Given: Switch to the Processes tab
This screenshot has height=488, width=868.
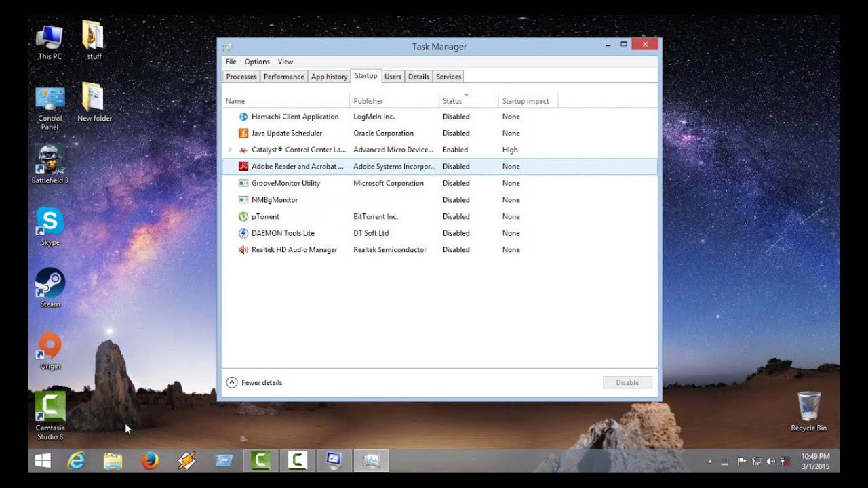Looking at the screenshot, I should point(241,77).
